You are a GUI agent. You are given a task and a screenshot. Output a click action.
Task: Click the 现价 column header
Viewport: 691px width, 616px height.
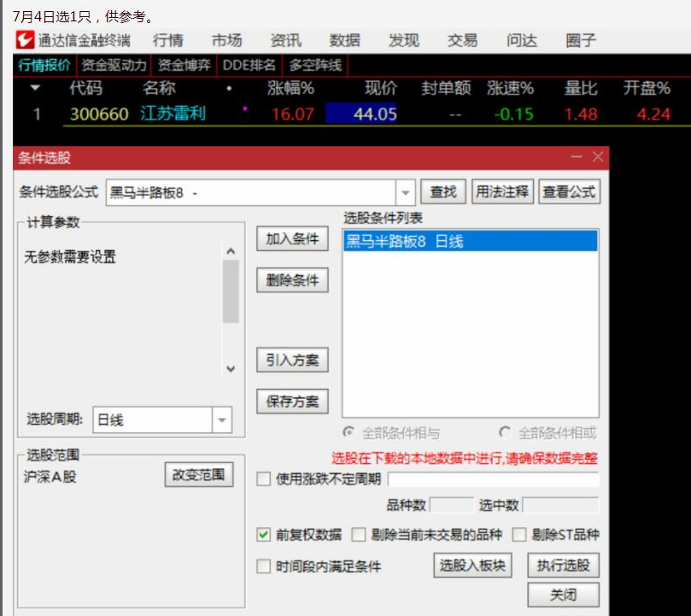coord(381,88)
